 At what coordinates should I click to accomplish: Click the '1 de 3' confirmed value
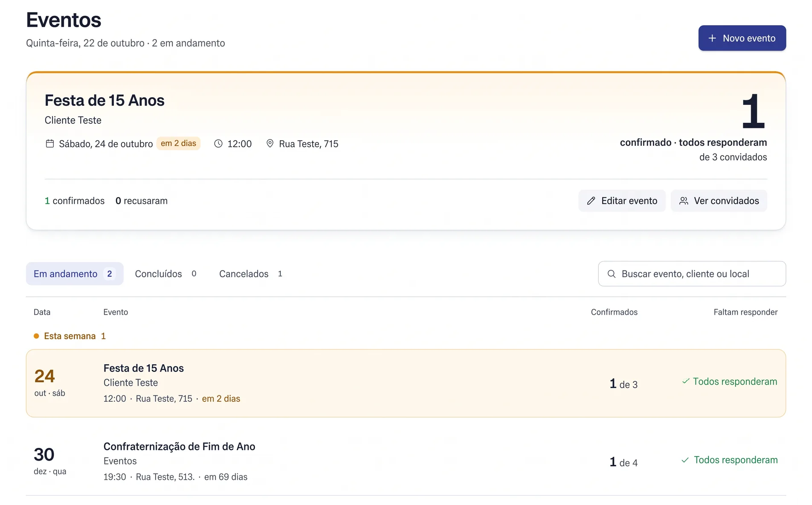(623, 384)
